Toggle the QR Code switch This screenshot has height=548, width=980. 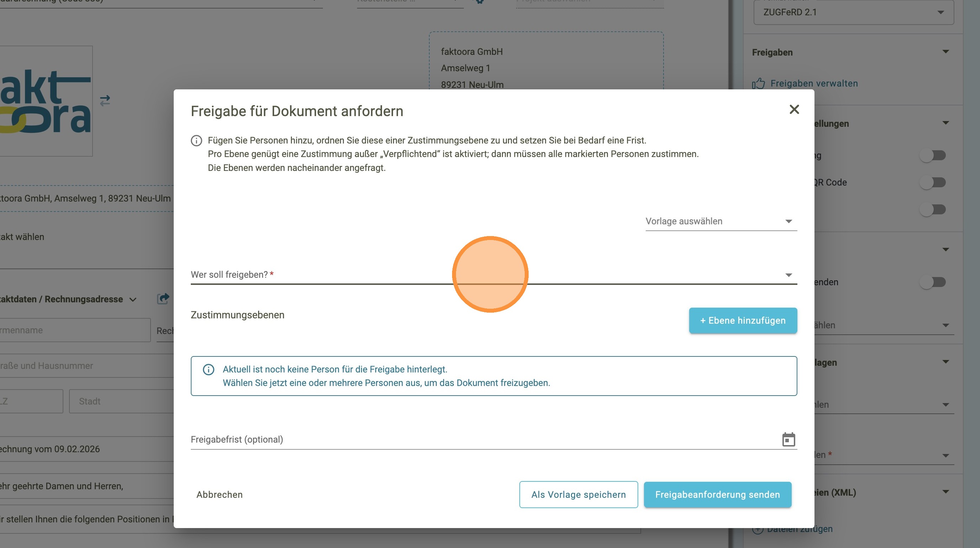(x=932, y=182)
